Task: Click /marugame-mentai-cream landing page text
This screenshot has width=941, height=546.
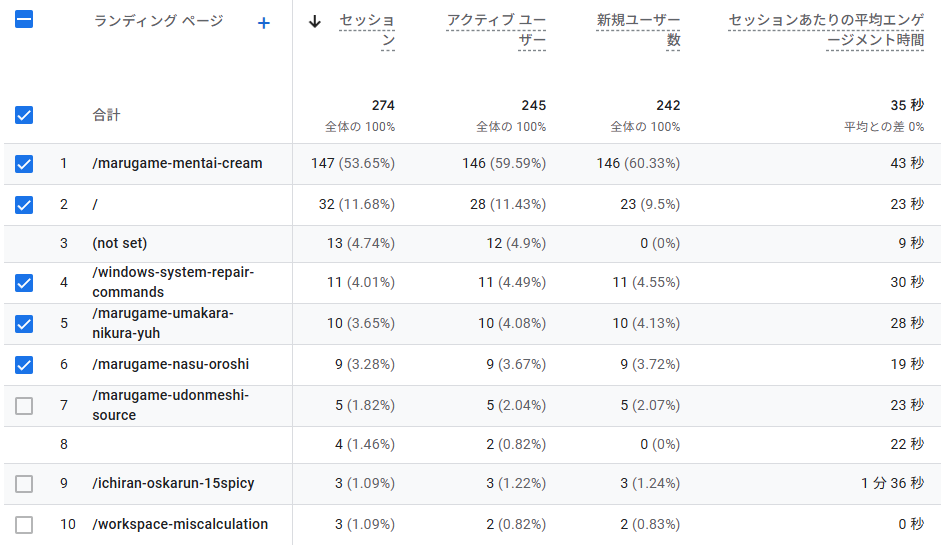Action: click(177, 163)
